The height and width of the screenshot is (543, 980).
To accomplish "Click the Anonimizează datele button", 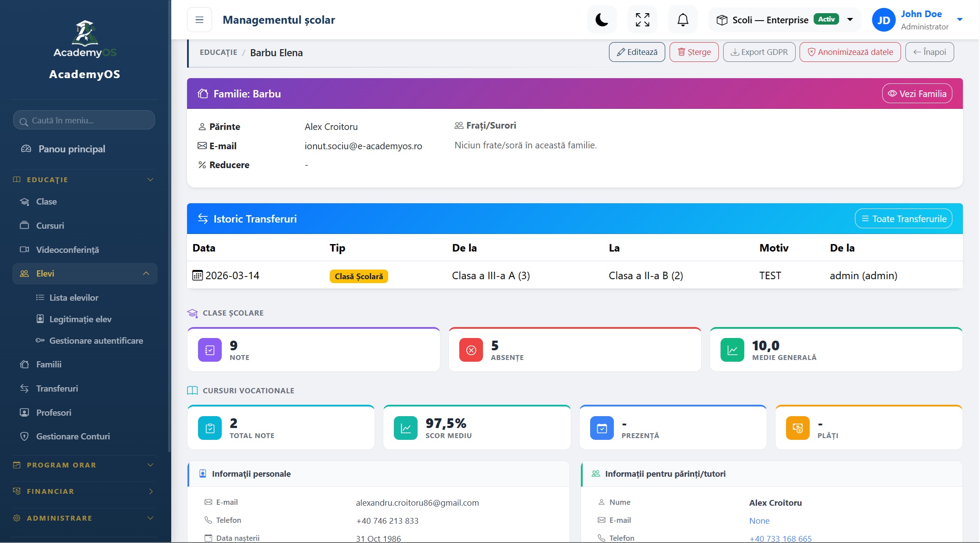I will click(x=850, y=52).
